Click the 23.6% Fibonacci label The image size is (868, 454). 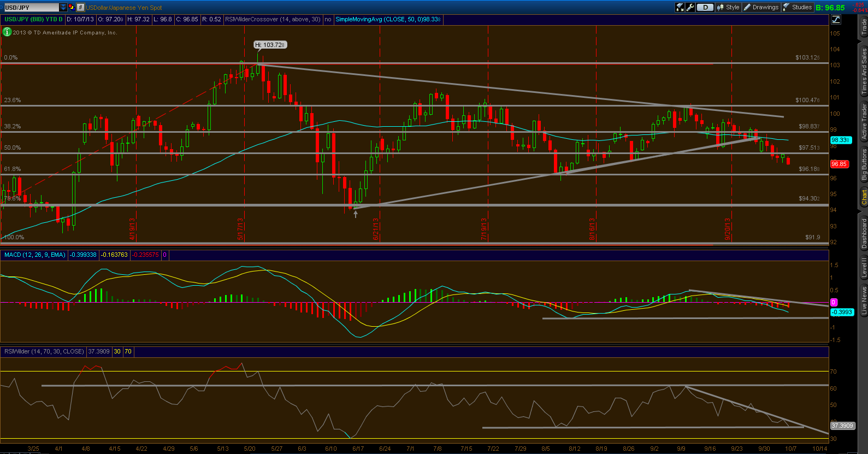(12, 100)
